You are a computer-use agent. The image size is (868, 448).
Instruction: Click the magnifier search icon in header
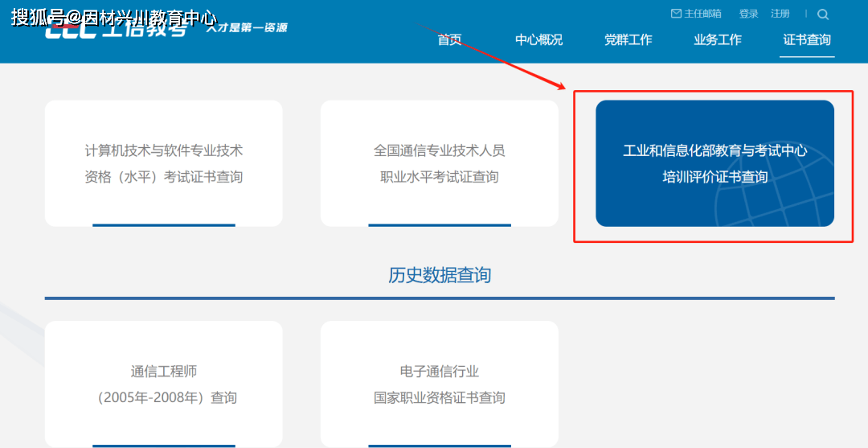(822, 14)
